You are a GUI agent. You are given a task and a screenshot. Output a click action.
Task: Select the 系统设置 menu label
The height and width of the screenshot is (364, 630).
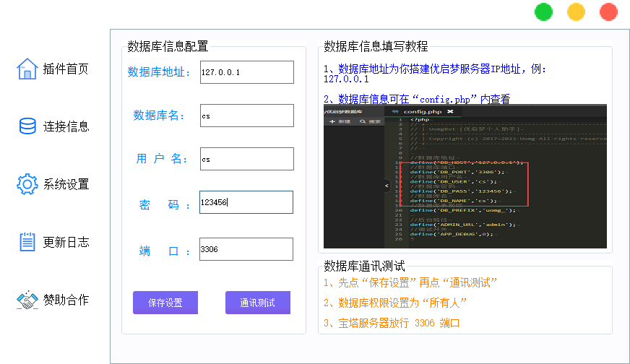point(66,185)
